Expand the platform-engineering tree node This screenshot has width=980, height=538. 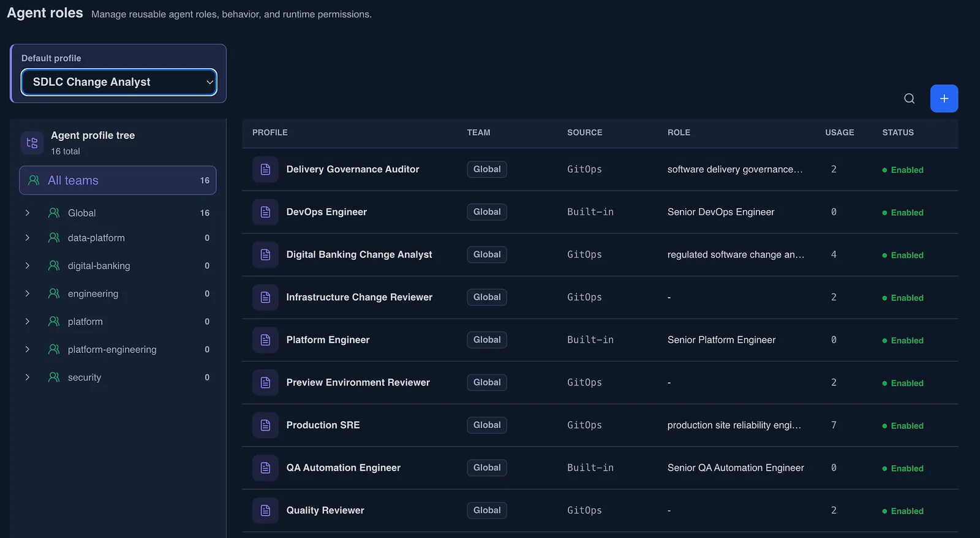[28, 349]
